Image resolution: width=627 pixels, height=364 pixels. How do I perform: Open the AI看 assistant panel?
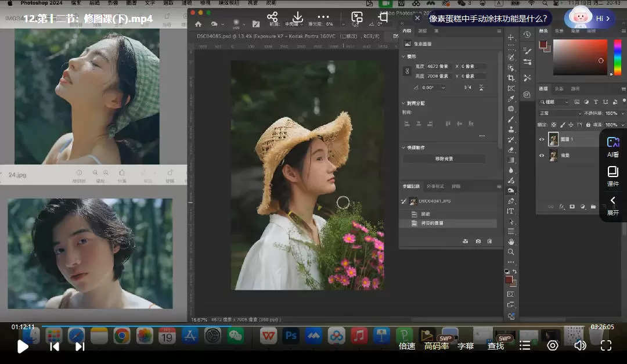(x=613, y=147)
